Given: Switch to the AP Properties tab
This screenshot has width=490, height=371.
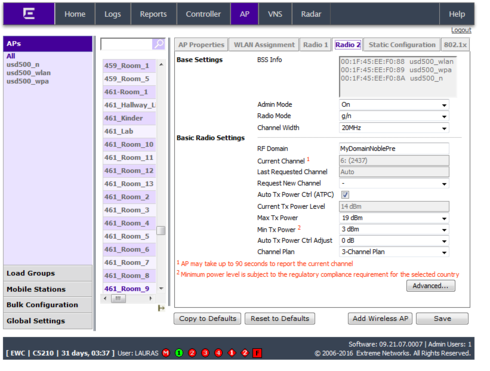Looking at the screenshot, I should (201, 45).
